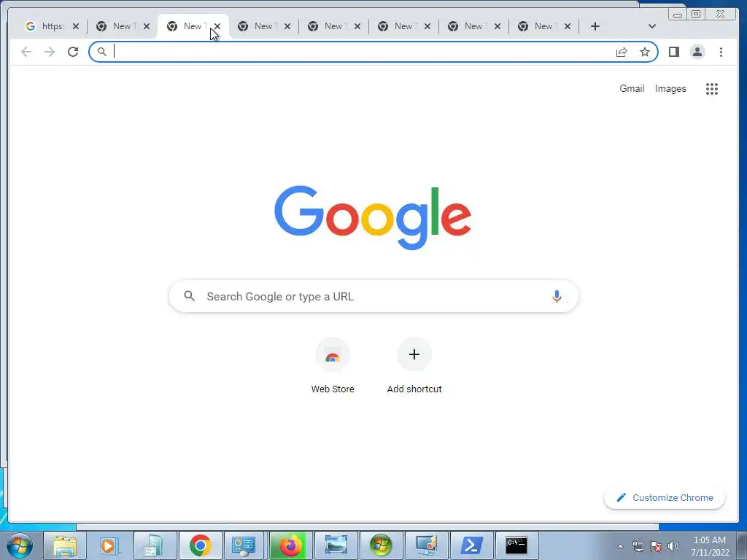Expand the tab search chevron
Image resolution: width=747 pixels, height=560 pixels.
coord(652,26)
